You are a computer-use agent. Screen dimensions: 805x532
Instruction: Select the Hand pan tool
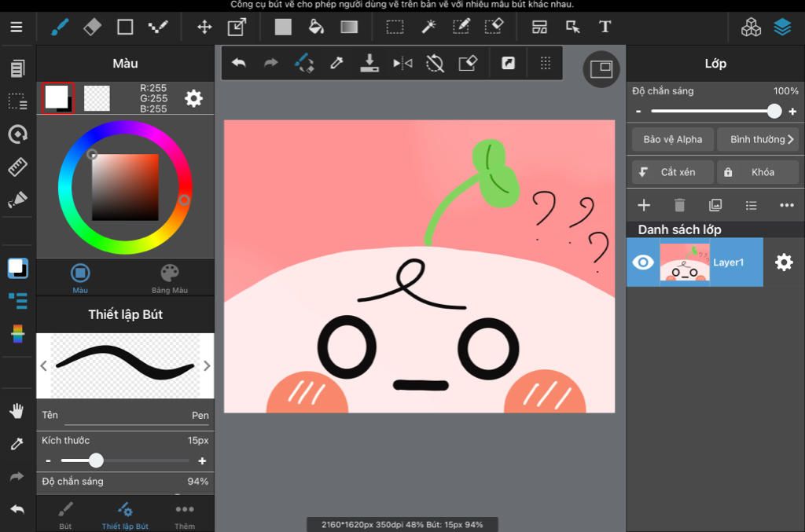pyautogui.click(x=17, y=410)
